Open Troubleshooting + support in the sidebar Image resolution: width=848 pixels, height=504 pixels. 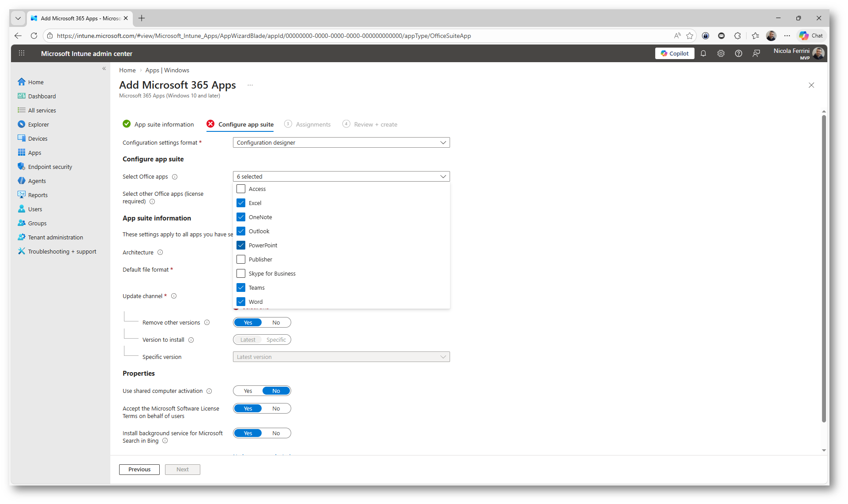(62, 251)
